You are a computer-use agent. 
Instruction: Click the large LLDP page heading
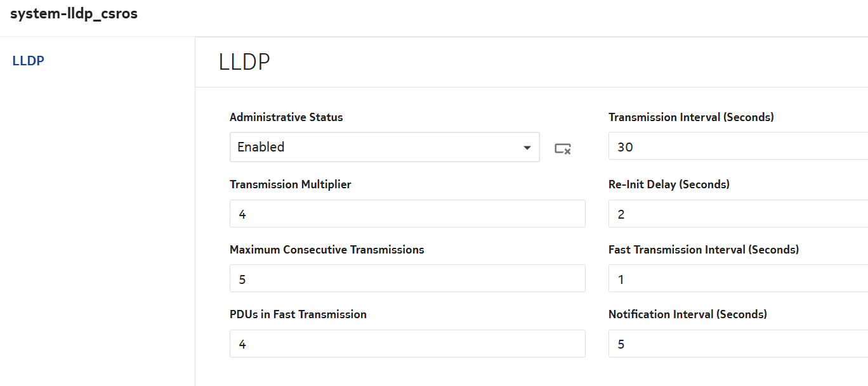(x=244, y=62)
